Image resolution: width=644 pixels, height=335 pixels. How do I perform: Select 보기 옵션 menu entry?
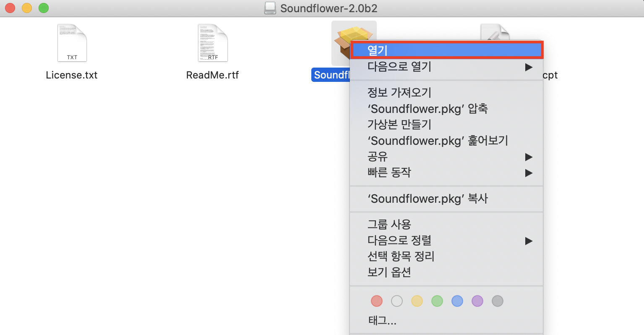(x=446, y=272)
